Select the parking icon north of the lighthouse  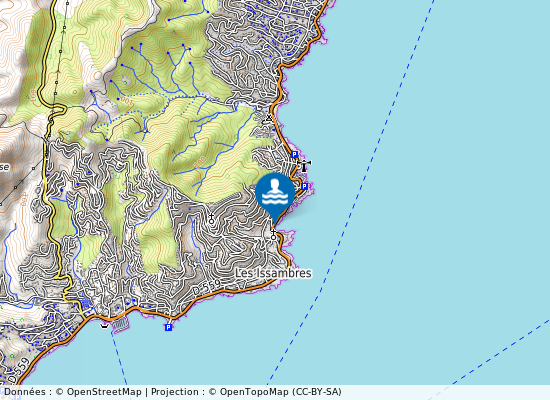295,154
